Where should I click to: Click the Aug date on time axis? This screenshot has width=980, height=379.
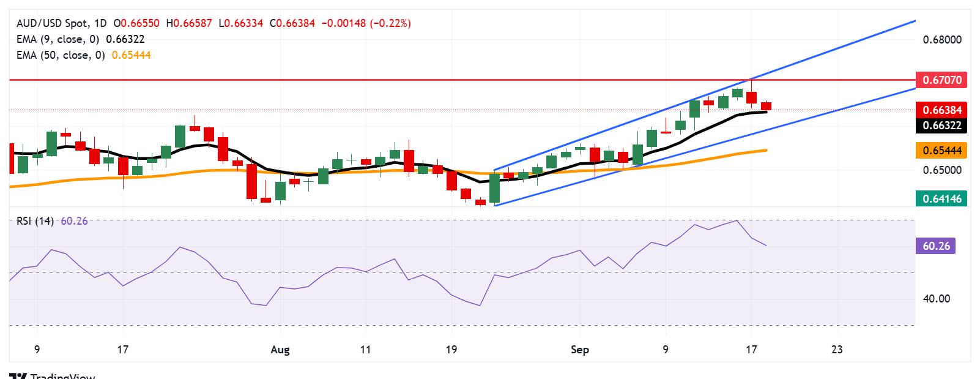280,350
